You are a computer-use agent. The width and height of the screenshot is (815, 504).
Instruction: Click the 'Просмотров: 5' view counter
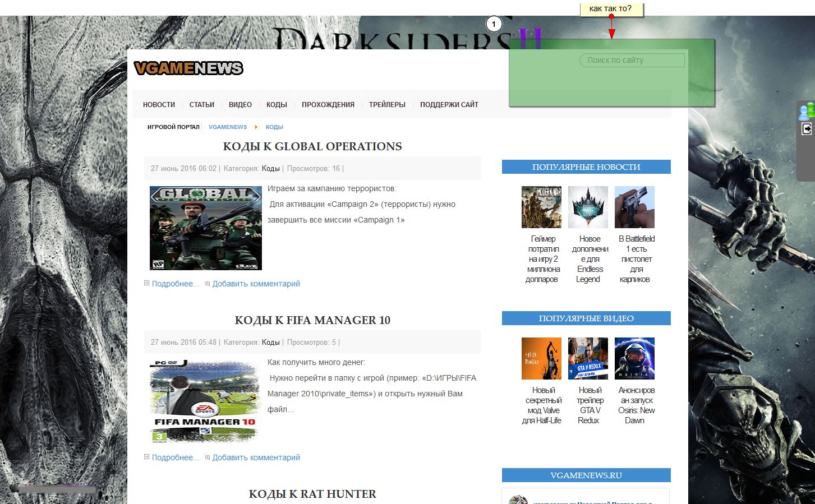tap(312, 342)
